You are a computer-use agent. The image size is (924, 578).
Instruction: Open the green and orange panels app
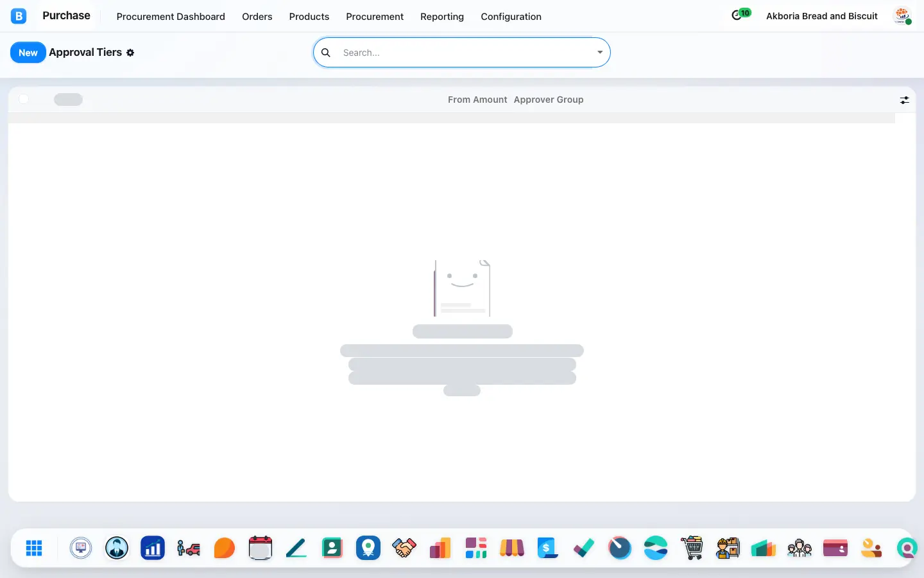point(764,548)
